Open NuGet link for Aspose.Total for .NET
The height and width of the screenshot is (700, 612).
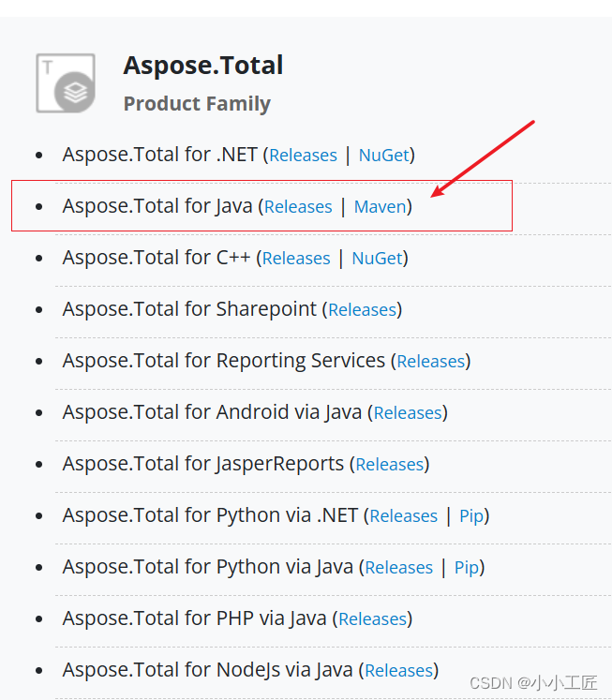click(384, 156)
